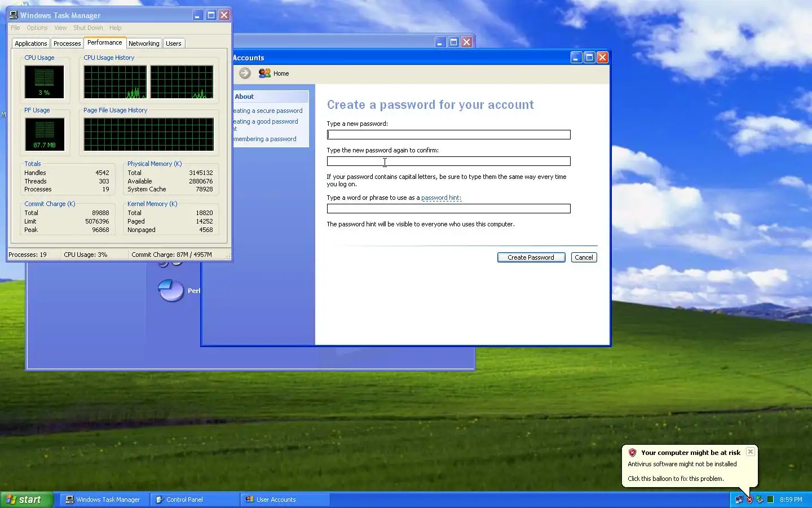Click 'Click this balloon to fix this problem'
The height and width of the screenshot is (508, 812).
(x=676, y=479)
